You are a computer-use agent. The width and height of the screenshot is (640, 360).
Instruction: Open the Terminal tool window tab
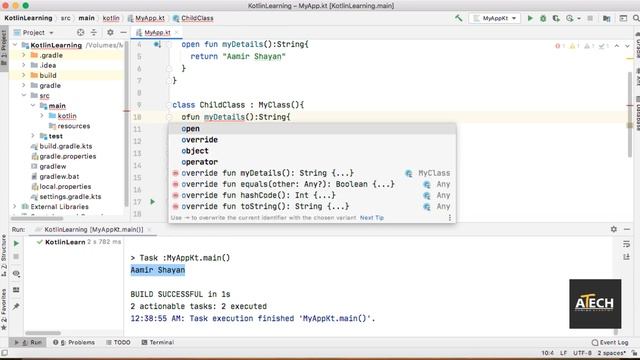pyautogui.click(x=157, y=342)
